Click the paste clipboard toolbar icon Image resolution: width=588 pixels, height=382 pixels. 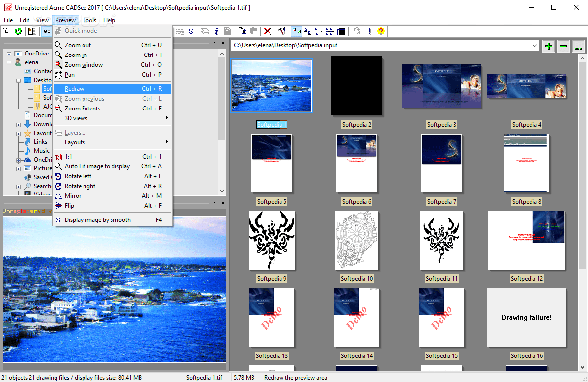(254, 31)
